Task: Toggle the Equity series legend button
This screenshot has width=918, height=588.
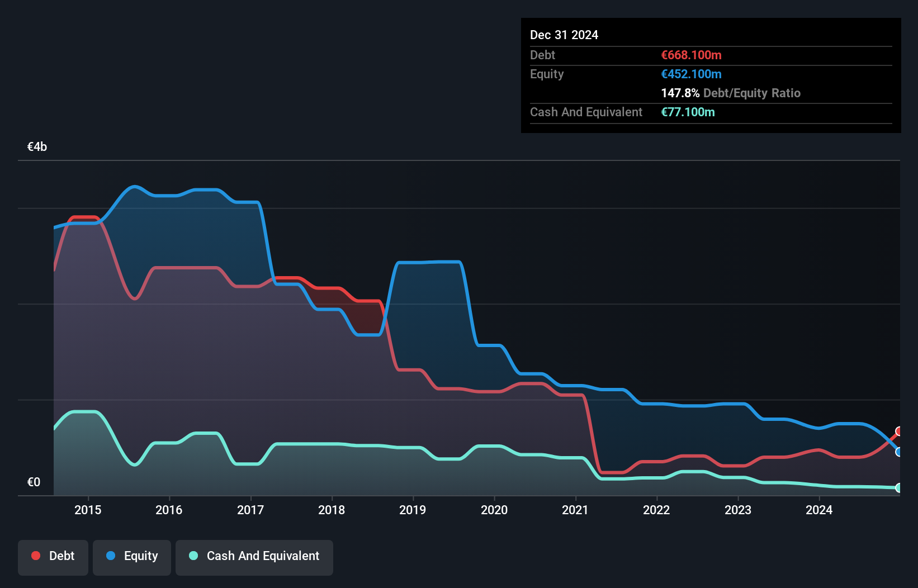Action: 132,557
